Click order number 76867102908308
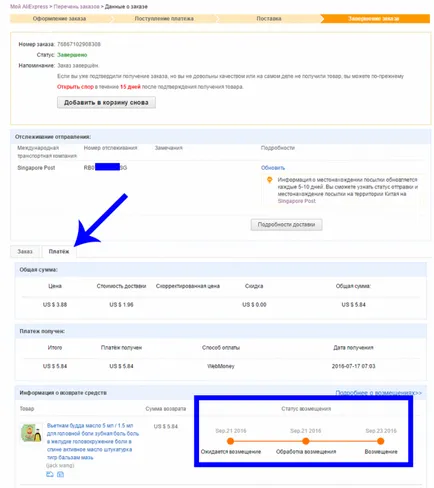 coord(79,44)
